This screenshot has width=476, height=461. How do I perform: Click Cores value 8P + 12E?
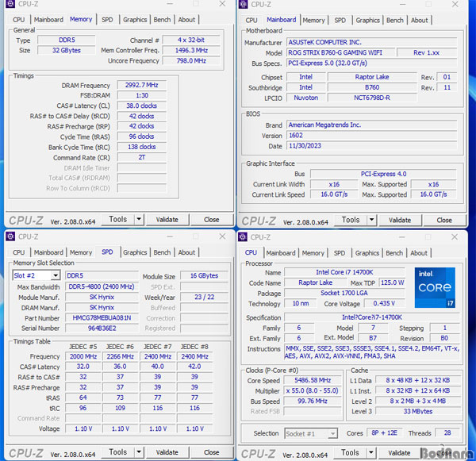[384, 432]
